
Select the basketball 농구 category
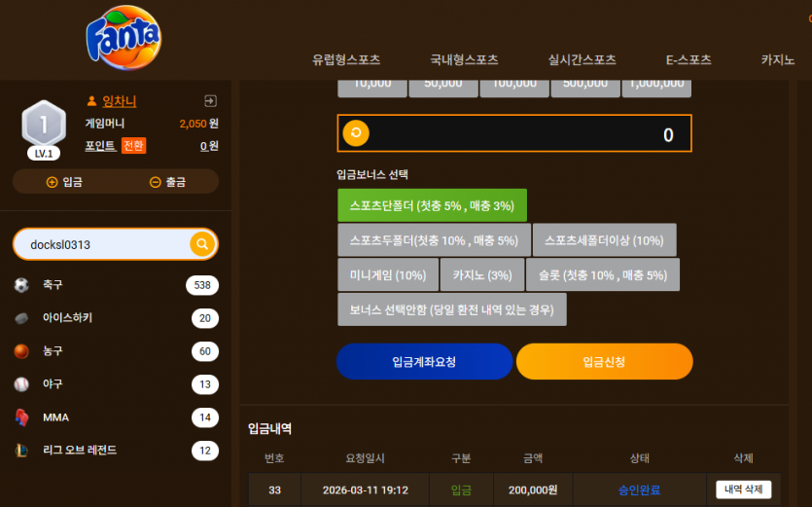pos(116,351)
